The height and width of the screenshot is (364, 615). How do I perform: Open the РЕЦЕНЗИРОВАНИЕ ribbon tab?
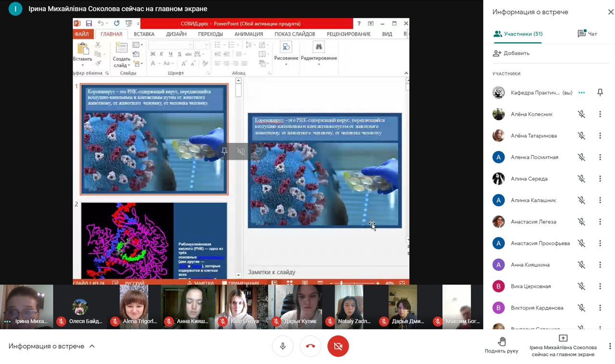coord(349,34)
